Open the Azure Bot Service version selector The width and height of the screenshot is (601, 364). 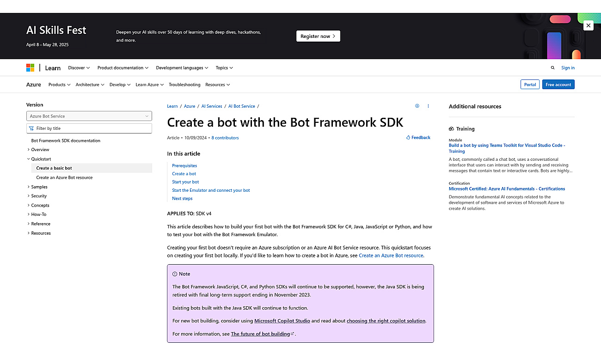[x=89, y=116]
